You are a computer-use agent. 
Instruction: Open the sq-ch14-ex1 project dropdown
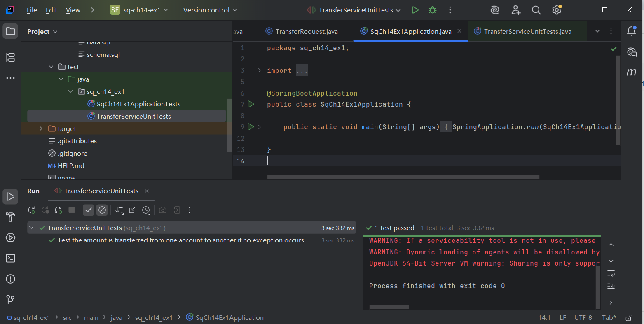140,10
